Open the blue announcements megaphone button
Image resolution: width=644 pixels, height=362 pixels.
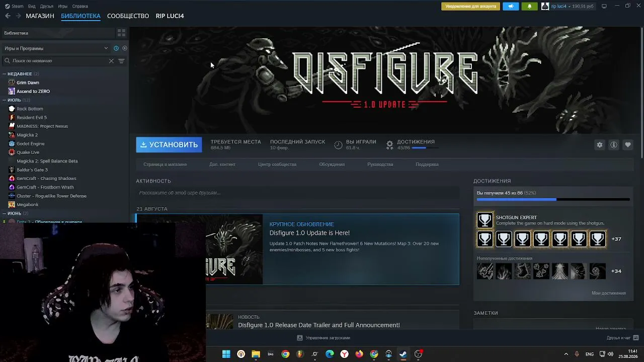(511, 7)
